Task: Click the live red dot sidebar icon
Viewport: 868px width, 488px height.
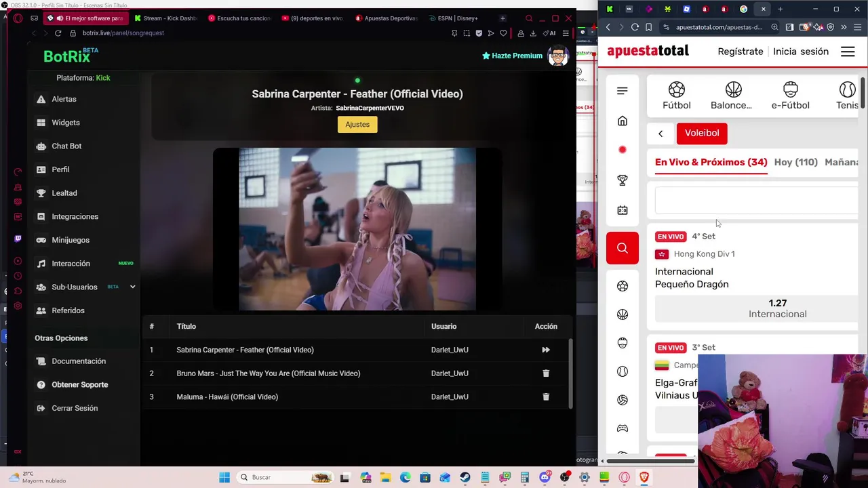Action: pyautogui.click(x=623, y=150)
